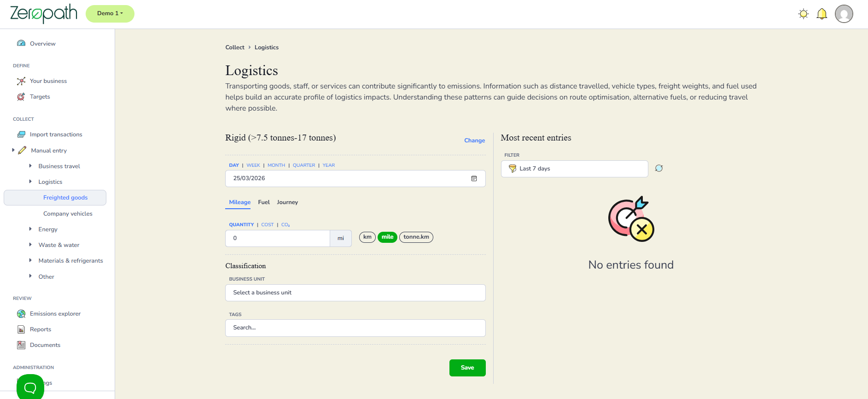
Task: Select the mile unit pill
Action: [x=387, y=237]
